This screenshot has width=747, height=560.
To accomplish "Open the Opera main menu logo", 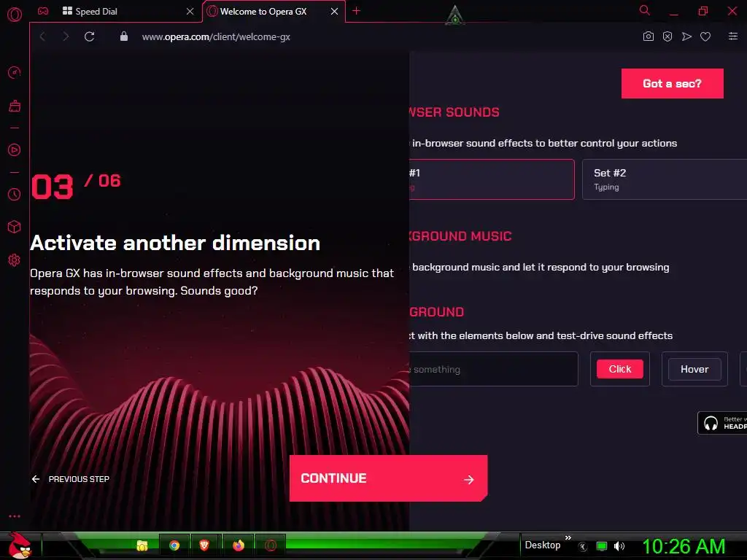I will (x=15, y=15).
